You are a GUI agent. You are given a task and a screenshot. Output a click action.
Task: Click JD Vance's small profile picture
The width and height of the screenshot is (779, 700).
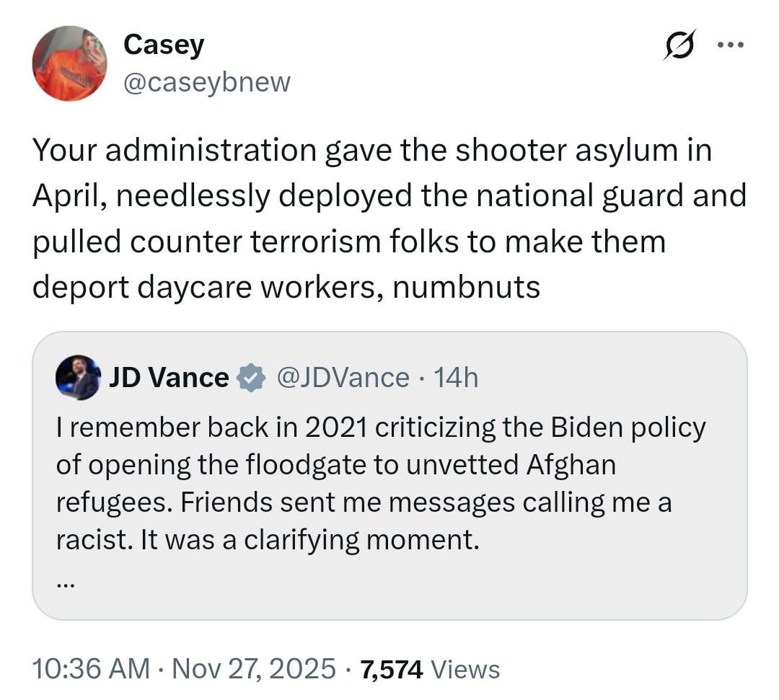pyautogui.click(x=77, y=378)
